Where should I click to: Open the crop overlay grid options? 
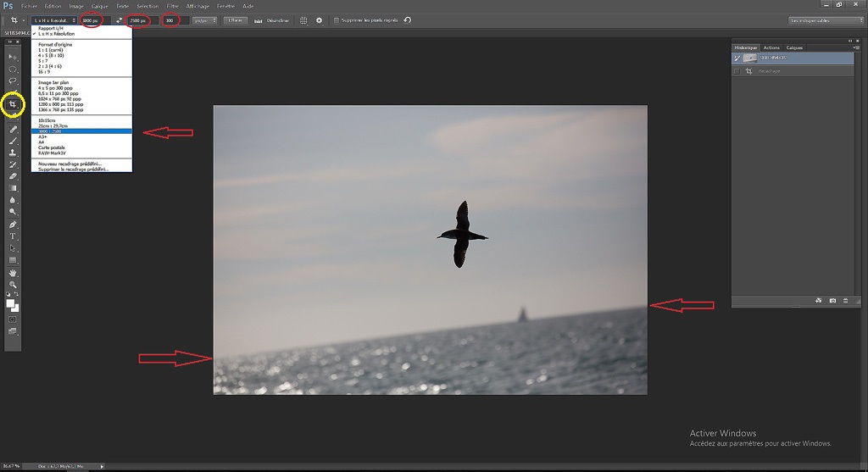pyautogui.click(x=303, y=19)
